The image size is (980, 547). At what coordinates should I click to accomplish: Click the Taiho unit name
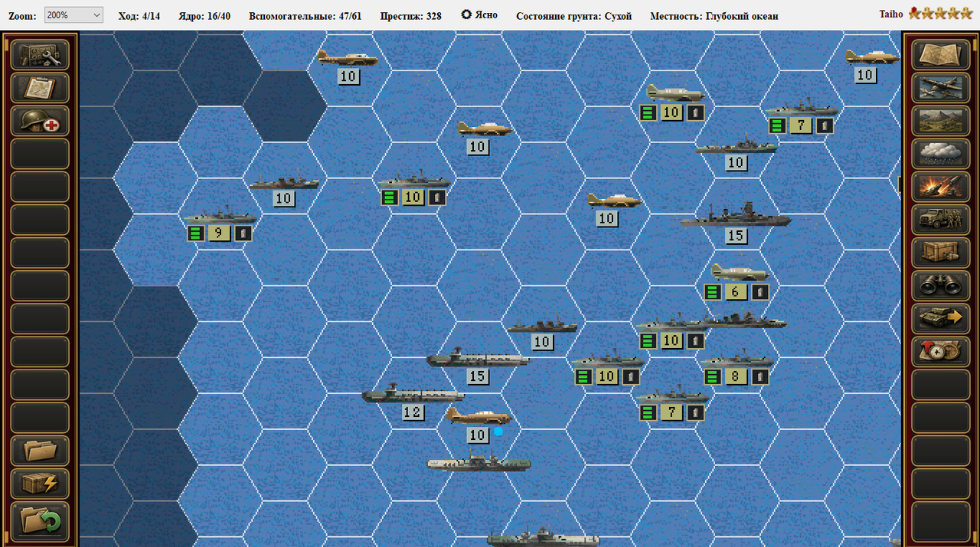pos(891,14)
